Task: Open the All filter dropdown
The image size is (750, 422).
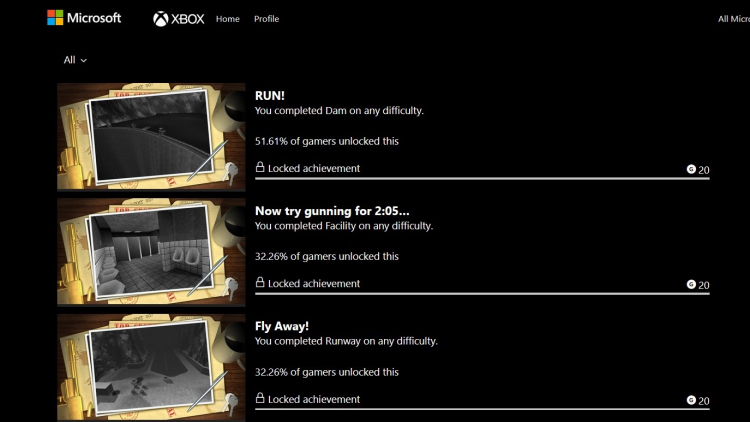Action: coord(75,60)
